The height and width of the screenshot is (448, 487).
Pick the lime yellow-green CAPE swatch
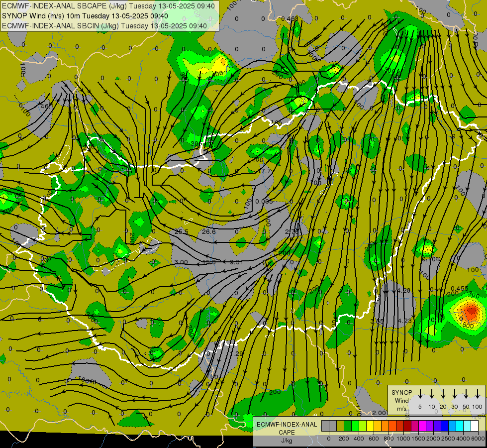tap(363, 426)
